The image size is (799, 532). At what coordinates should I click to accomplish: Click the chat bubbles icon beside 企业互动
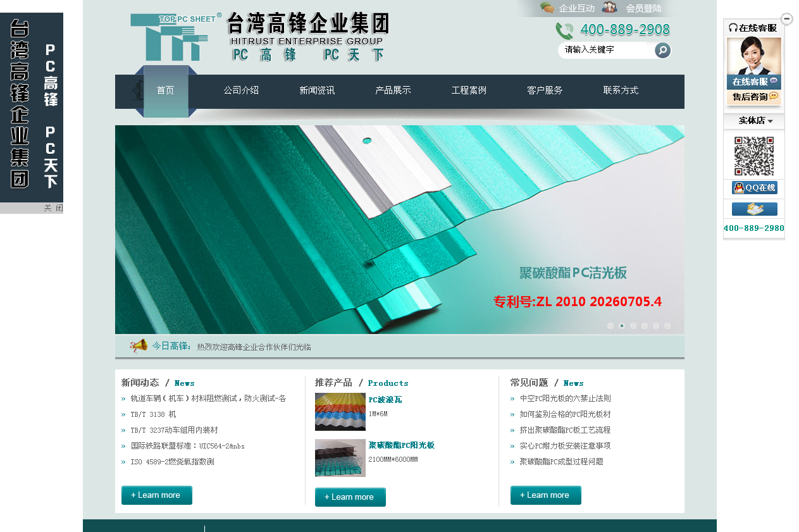click(547, 8)
